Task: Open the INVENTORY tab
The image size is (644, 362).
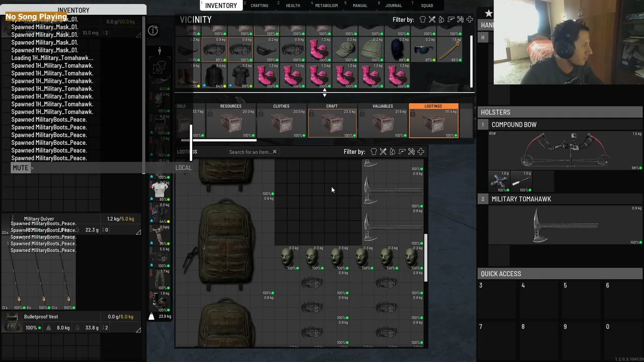Action: (x=221, y=6)
